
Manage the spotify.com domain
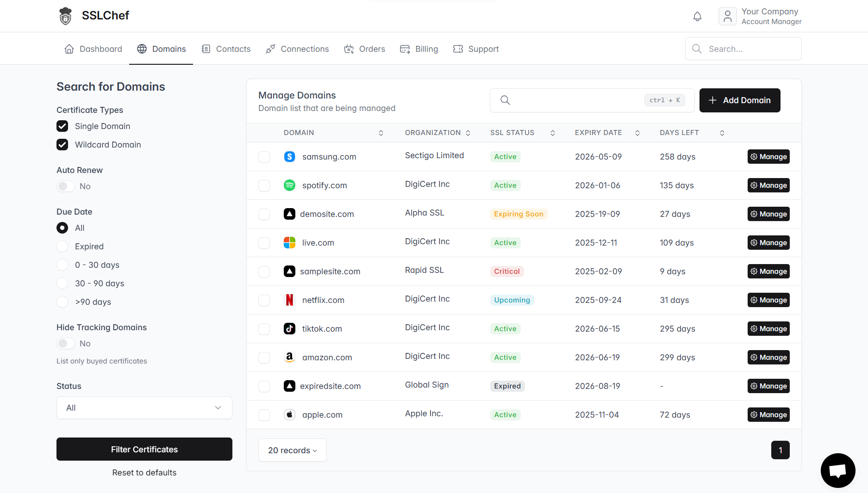(768, 185)
